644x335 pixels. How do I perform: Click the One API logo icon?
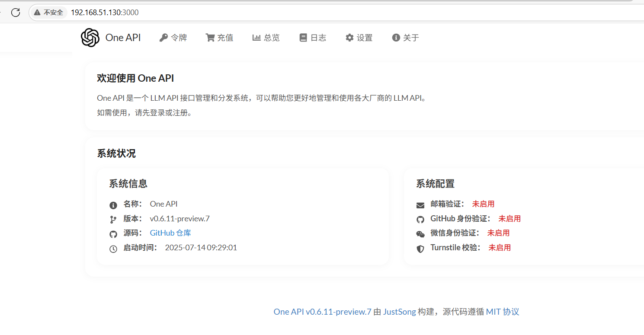coord(90,38)
